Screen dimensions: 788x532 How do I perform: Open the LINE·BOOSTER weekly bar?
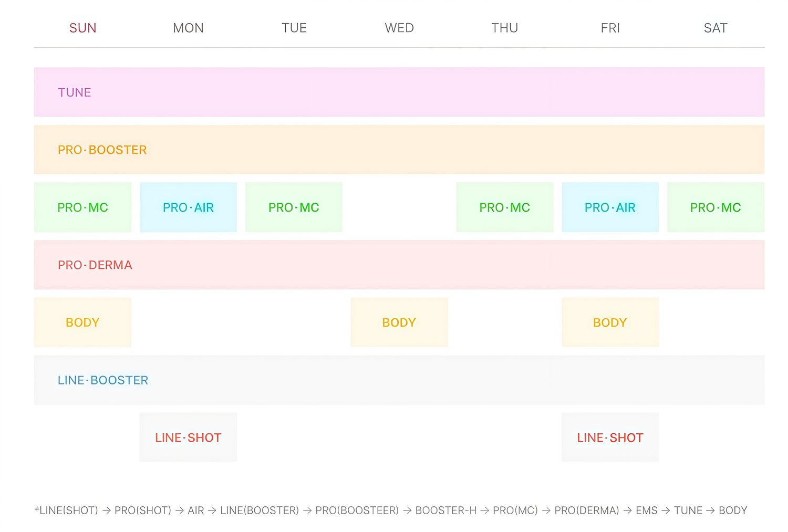(399, 380)
